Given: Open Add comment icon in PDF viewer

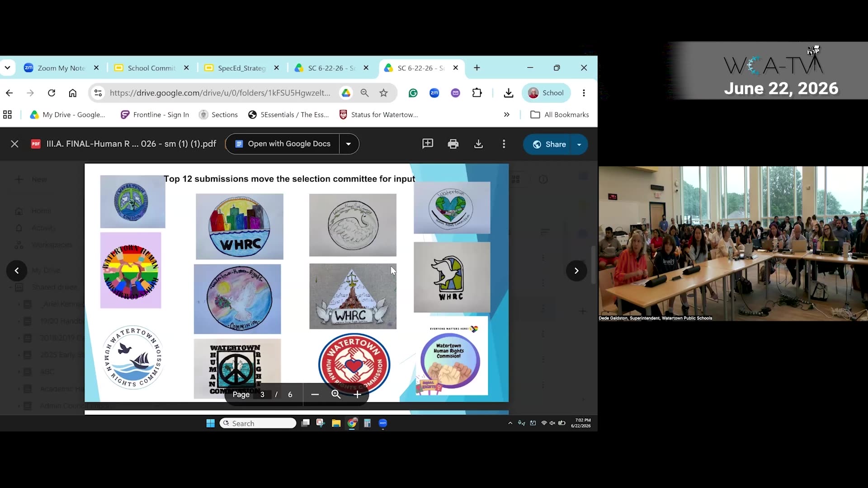Looking at the screenshot, I should [428, 144].
